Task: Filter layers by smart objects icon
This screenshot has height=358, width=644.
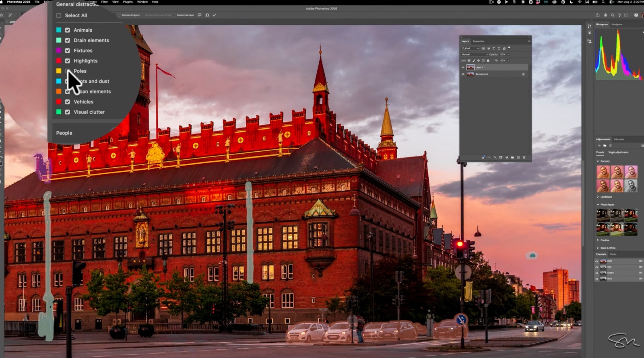Action: [x=504, y=48]
